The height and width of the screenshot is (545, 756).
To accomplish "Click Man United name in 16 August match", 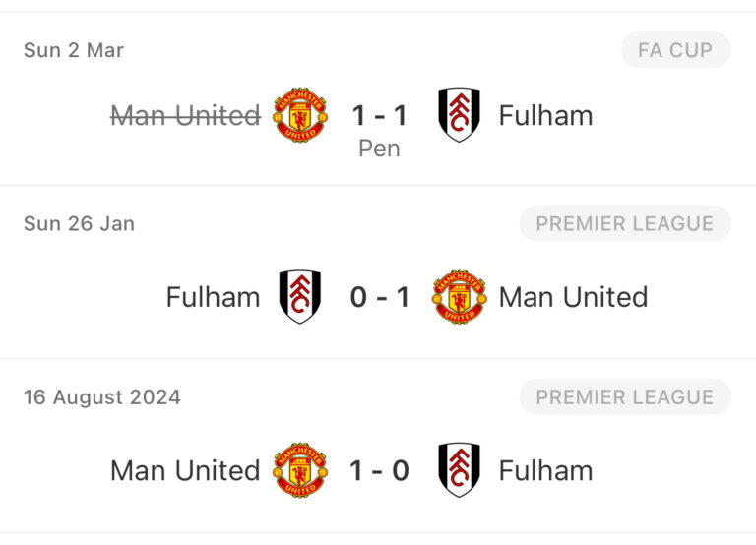I will point(185,470).
